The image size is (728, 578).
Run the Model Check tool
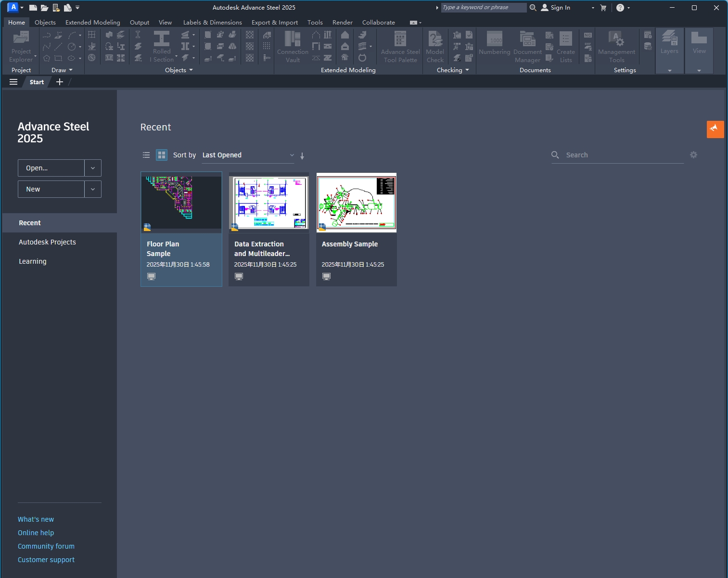point(435,39)
